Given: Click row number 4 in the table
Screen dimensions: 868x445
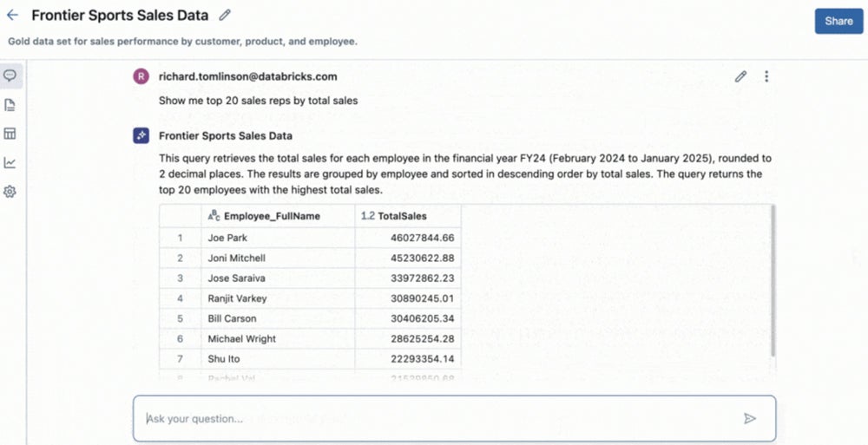Looking at the screenshot, I should [x=180, y=298].
